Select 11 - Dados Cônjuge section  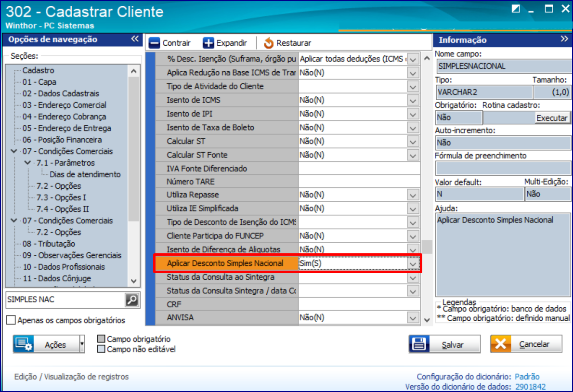(57, 278)
